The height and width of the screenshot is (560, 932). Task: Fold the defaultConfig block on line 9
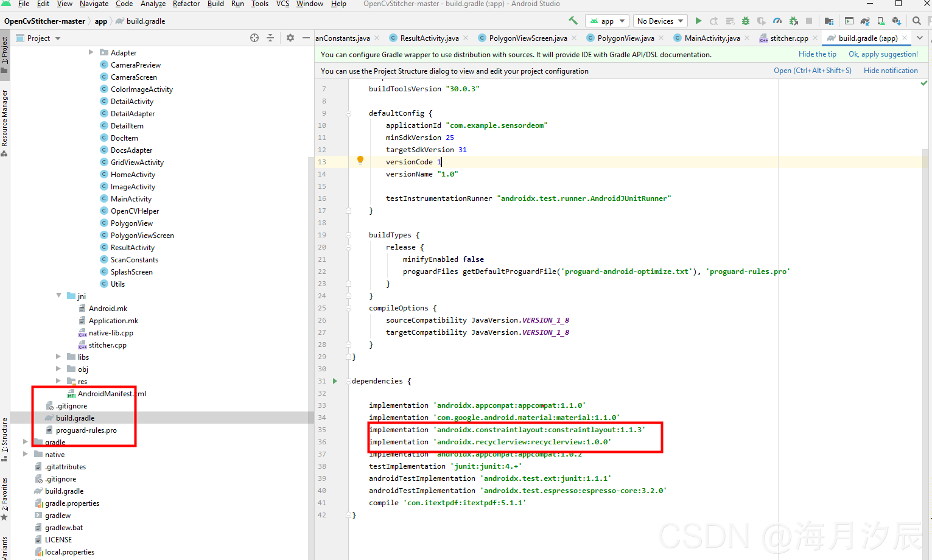tap(349, 113)
